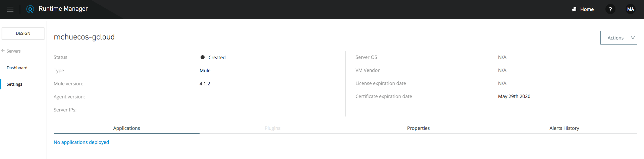Click the Mule type value
Screen dimensions: 644x159
tap(205, 71)
